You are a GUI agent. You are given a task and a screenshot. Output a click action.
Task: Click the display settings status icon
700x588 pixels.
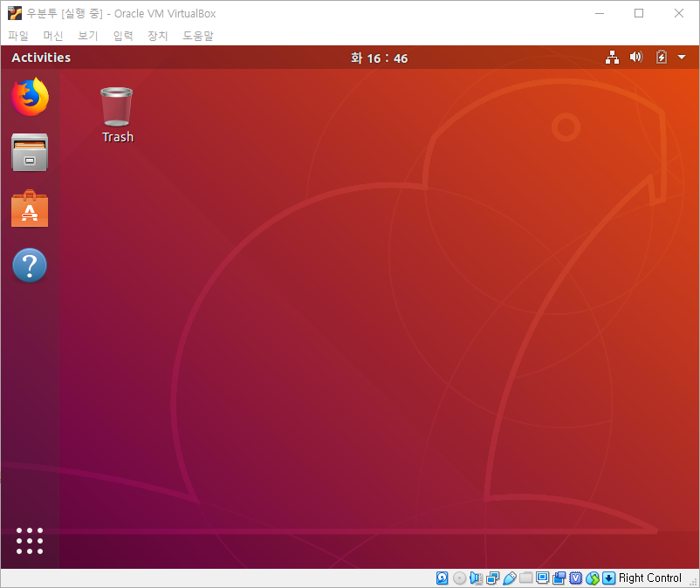[x=542, y=578]
